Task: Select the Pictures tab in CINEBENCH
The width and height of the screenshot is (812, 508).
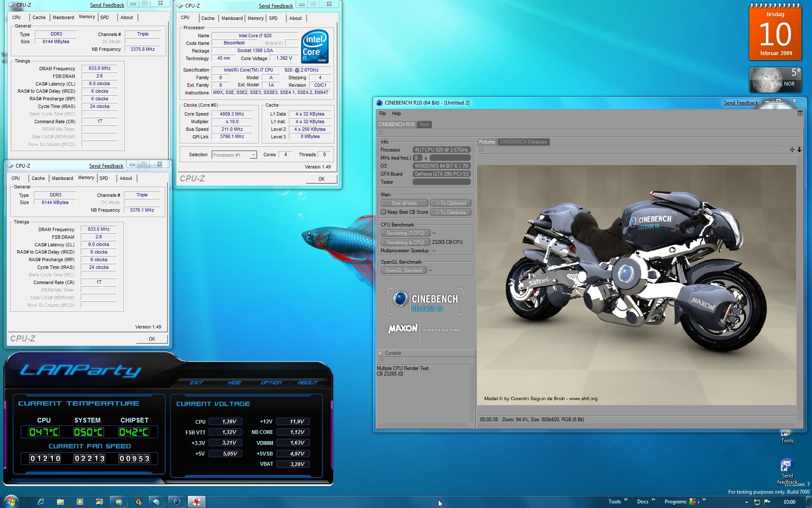Action: point(487,142)
